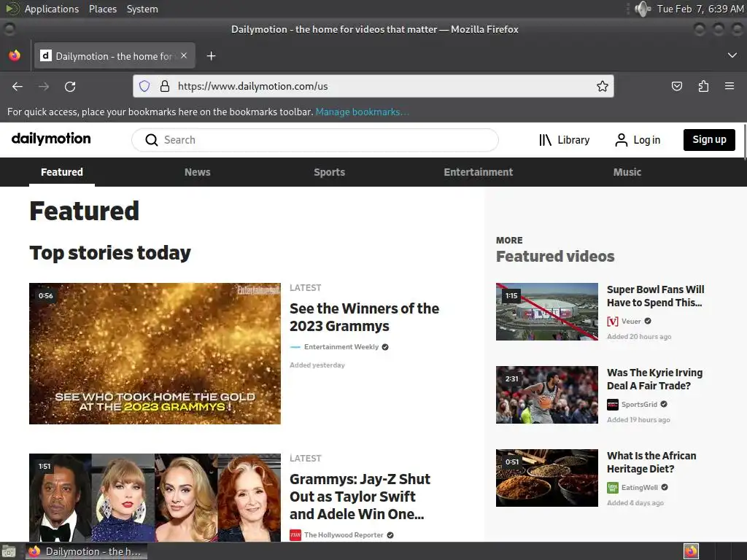Viewport: 747px width, 560px height.
Task: Click the Kyrie Irving basketball thumbnail
Action: pyautogui.click(x=546, y=394)
